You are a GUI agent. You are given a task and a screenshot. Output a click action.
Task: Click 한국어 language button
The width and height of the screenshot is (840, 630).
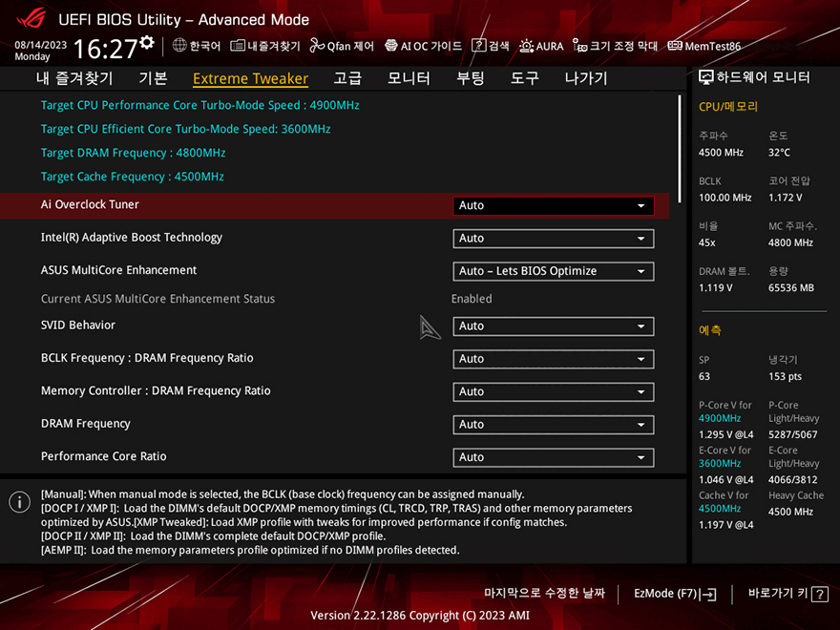click(197, 46)
